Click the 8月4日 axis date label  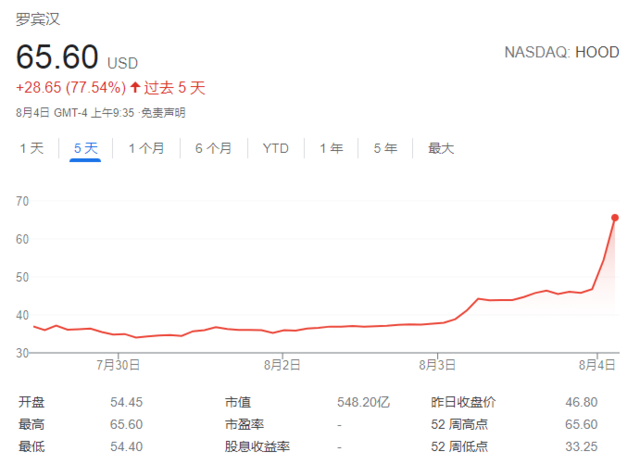tap(597, 364)
